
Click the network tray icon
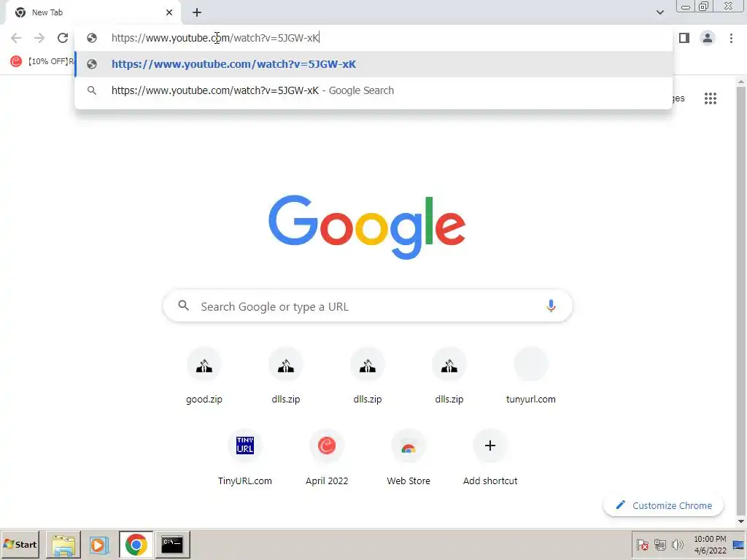pos(659,544)
